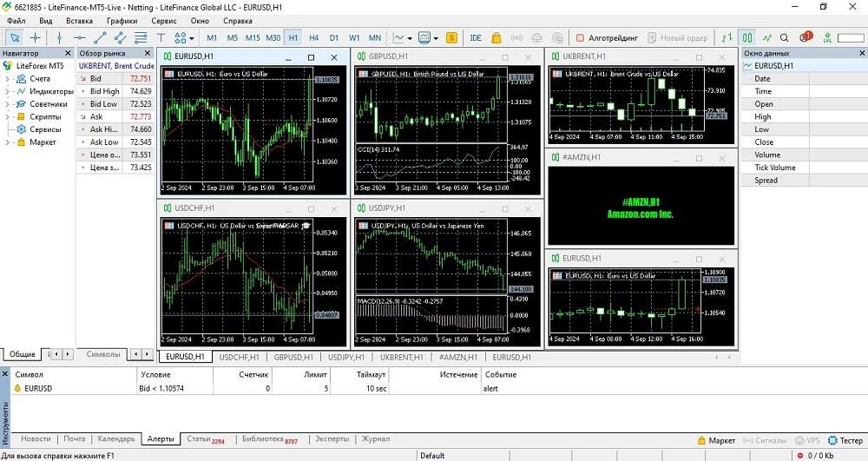Select the trendline drawing tool
The height and width of the screenshot is (461, 868).
pos(100,37)
